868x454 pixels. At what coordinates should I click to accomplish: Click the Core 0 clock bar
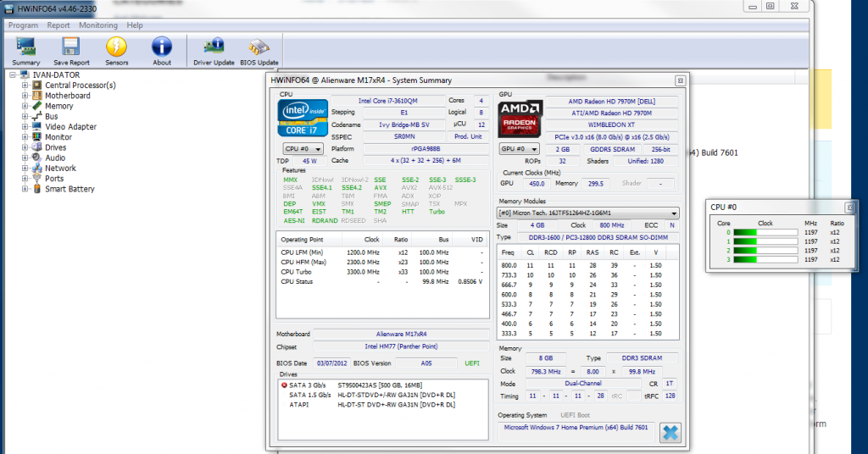765,233
